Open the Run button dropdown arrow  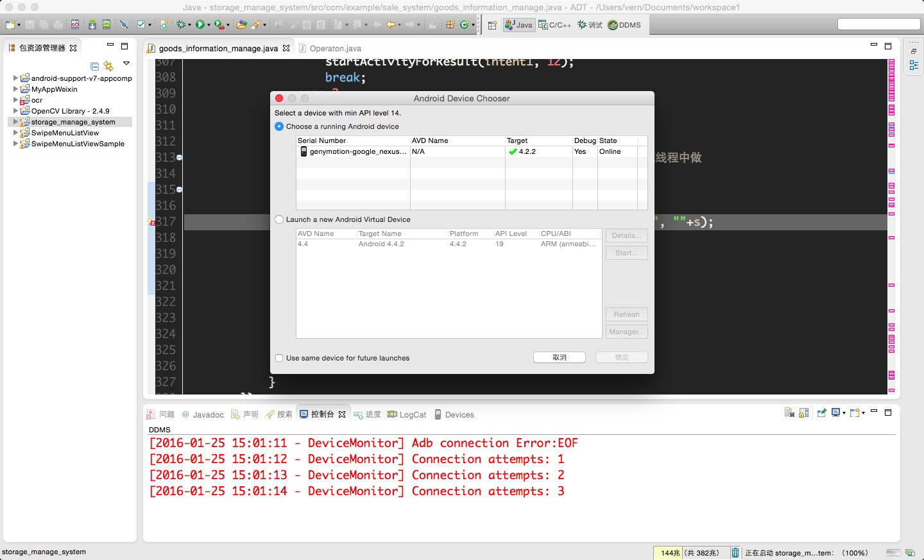pyautogui.click(x=209, y=25)
